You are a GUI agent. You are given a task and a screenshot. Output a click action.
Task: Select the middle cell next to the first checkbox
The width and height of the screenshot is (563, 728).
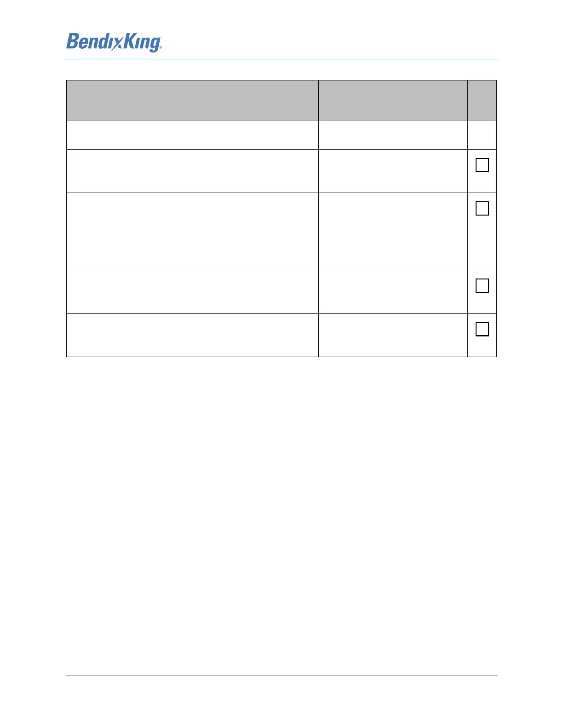coord(393,171)
